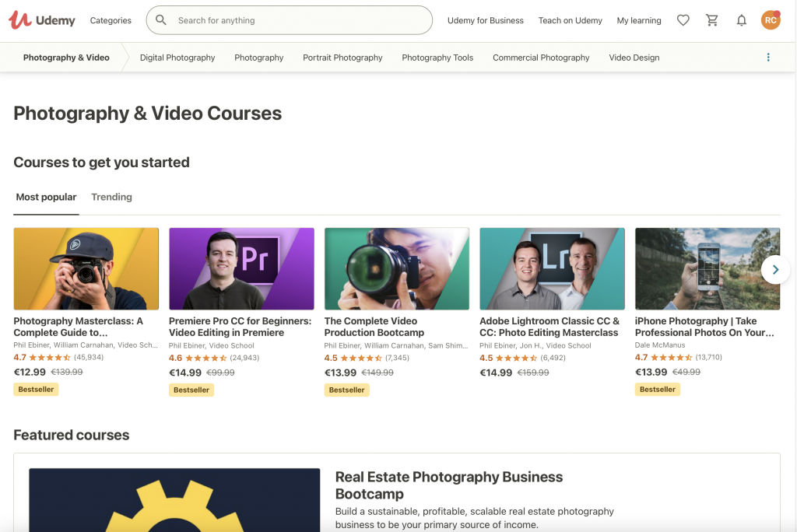Click The Complete Video Production Bootcamp title
Viewport: 797px width, 532px height.
click(374, 327)
